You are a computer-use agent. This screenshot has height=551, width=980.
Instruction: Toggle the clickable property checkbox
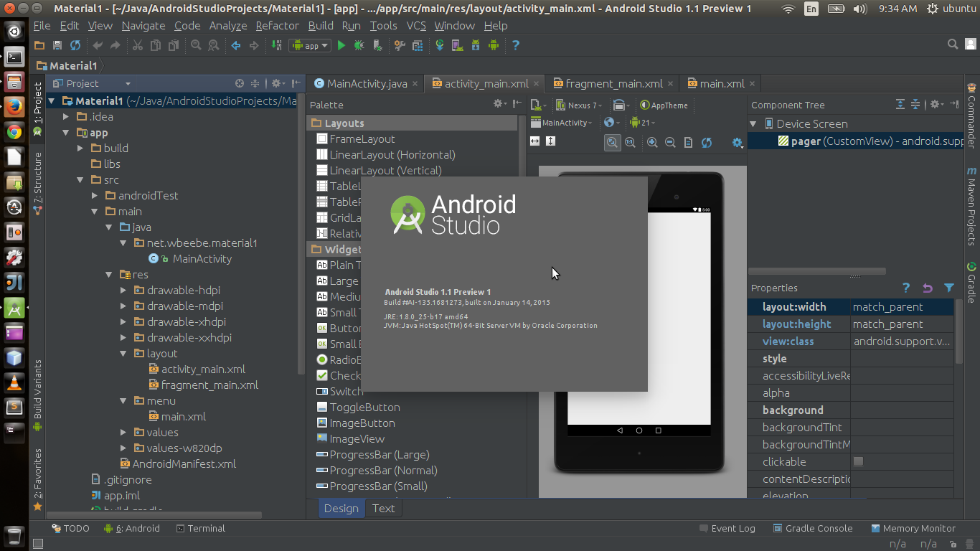858,461
